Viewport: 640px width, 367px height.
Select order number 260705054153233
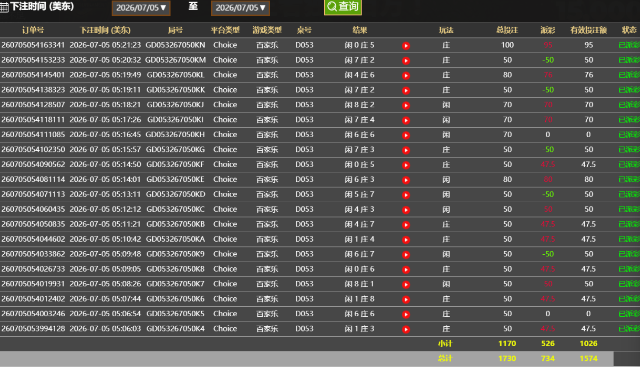[33, 60]
